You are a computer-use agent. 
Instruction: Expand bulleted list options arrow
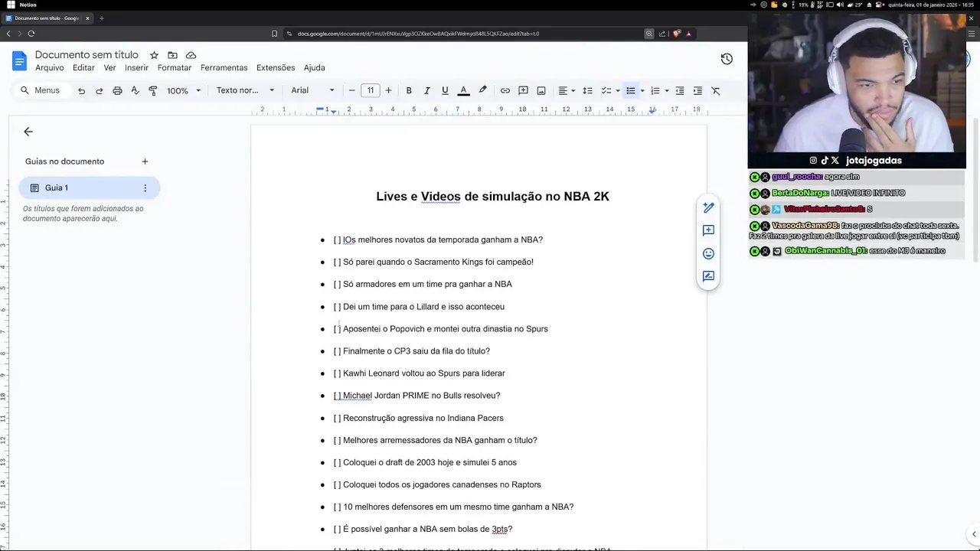(x=642, y=90)
